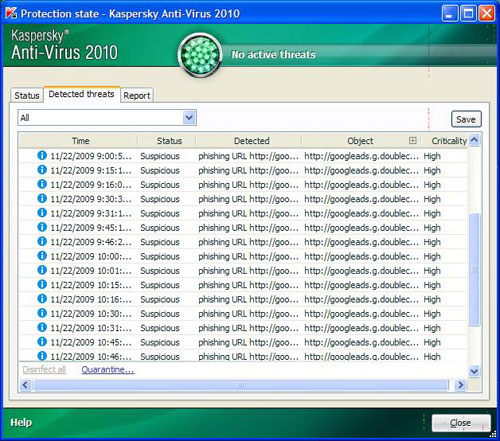The width and height of the screenshot is (500, 441).
Task: Click the info icon for the 10:30 entry
Action: pos(42,313)
